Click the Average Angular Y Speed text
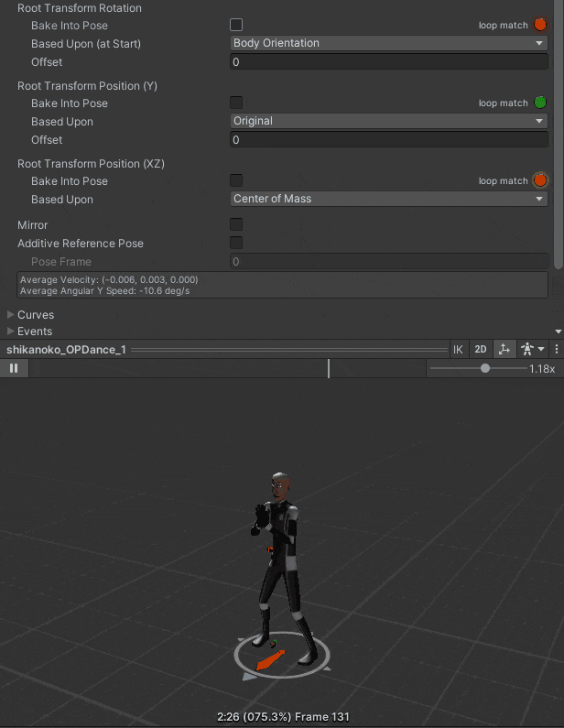 pos(105,291)
